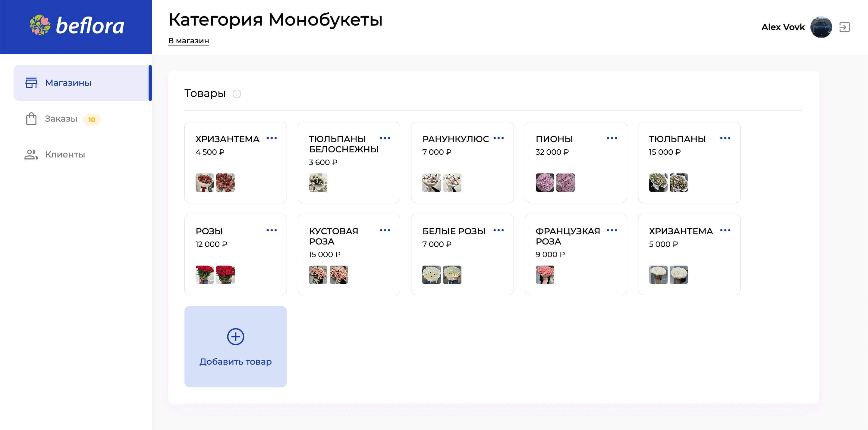
Task: Open photo of Тюльпаны Белоснежны
Action: click(x=318, y=182)
